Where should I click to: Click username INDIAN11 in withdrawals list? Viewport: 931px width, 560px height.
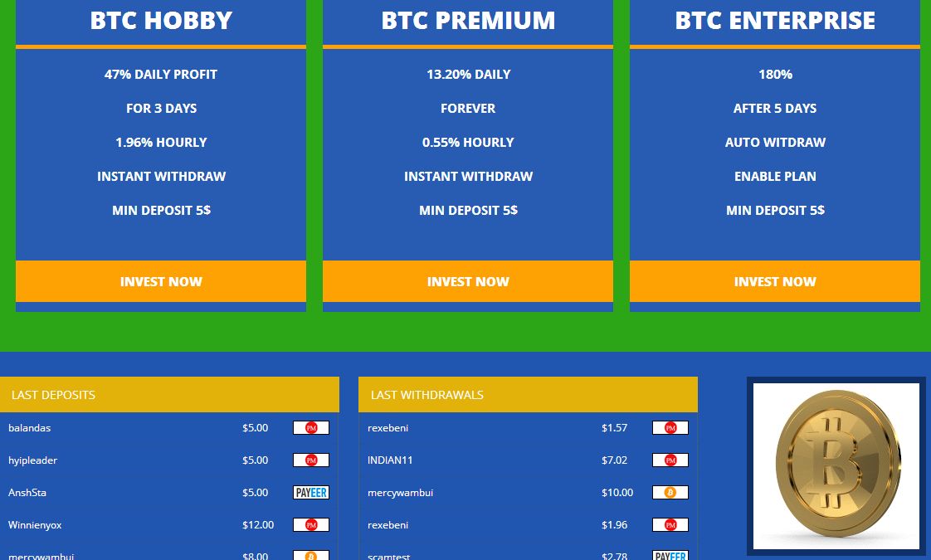click(x=390, y=460)
